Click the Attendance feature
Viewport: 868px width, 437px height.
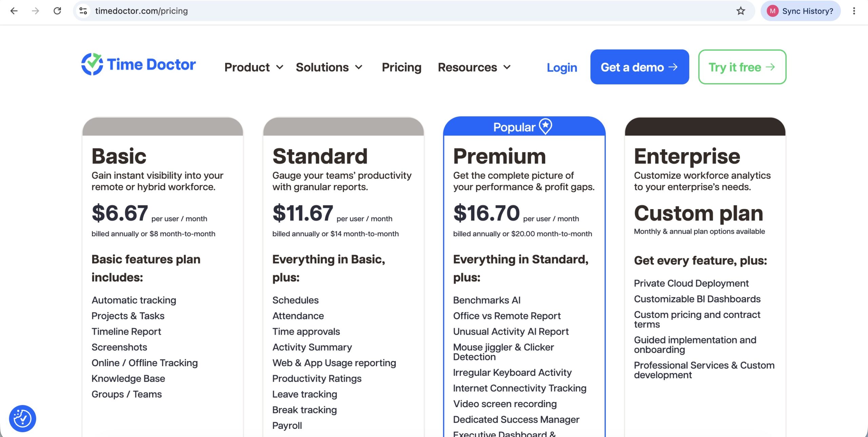coord(298,316)
